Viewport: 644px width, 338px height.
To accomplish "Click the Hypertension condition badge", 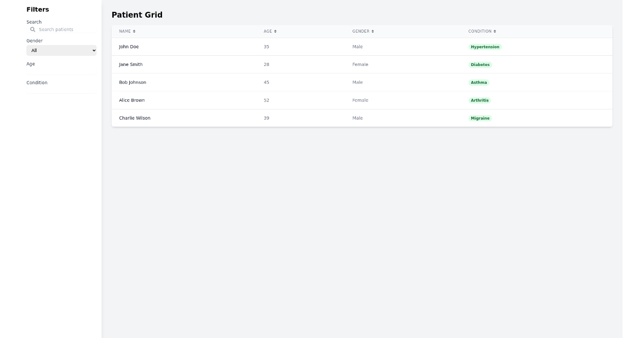I will point(485,47).
